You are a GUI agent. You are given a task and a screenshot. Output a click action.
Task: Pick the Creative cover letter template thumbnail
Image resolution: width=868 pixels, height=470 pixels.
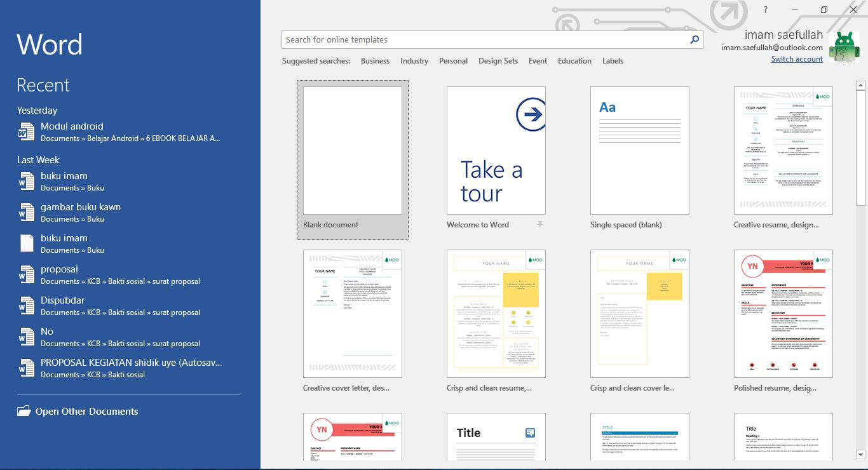[x=353, y=314]
